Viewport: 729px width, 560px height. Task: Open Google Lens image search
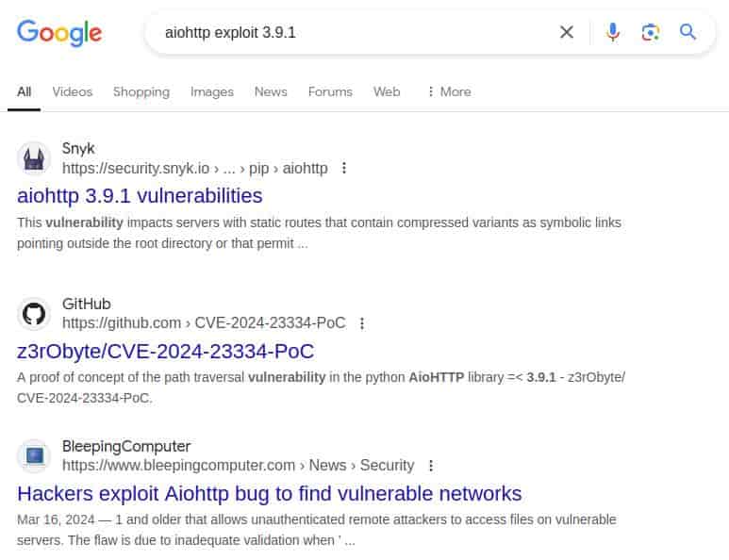650,32
